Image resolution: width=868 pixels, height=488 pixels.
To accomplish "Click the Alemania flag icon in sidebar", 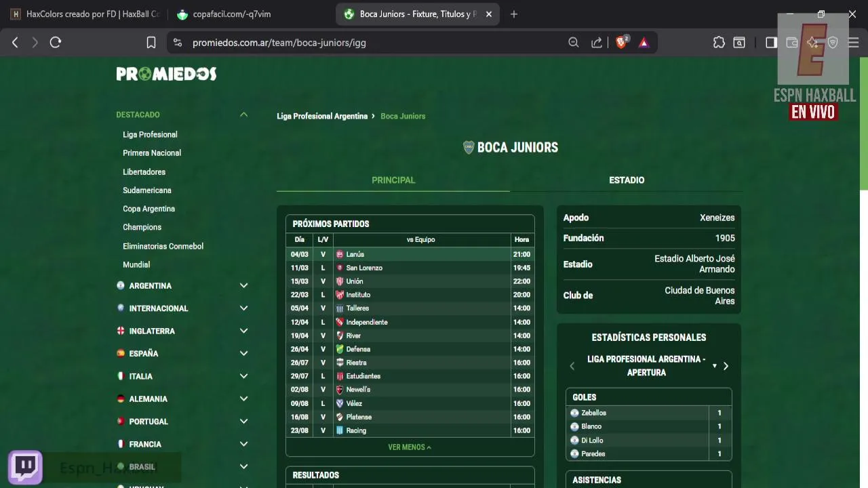I will (121, 399).
